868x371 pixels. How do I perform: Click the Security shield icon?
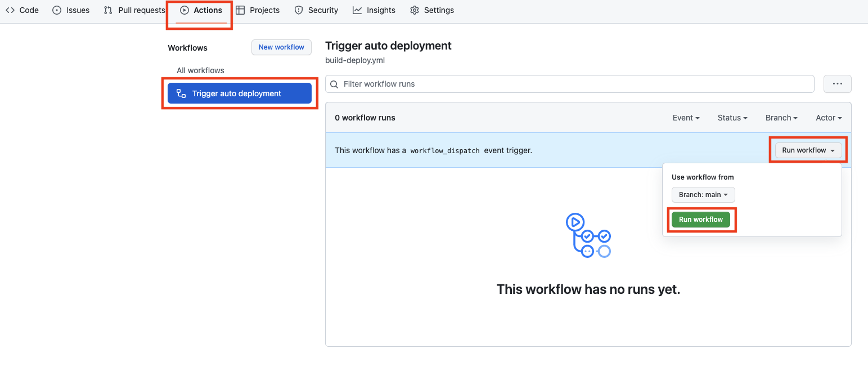299,10
